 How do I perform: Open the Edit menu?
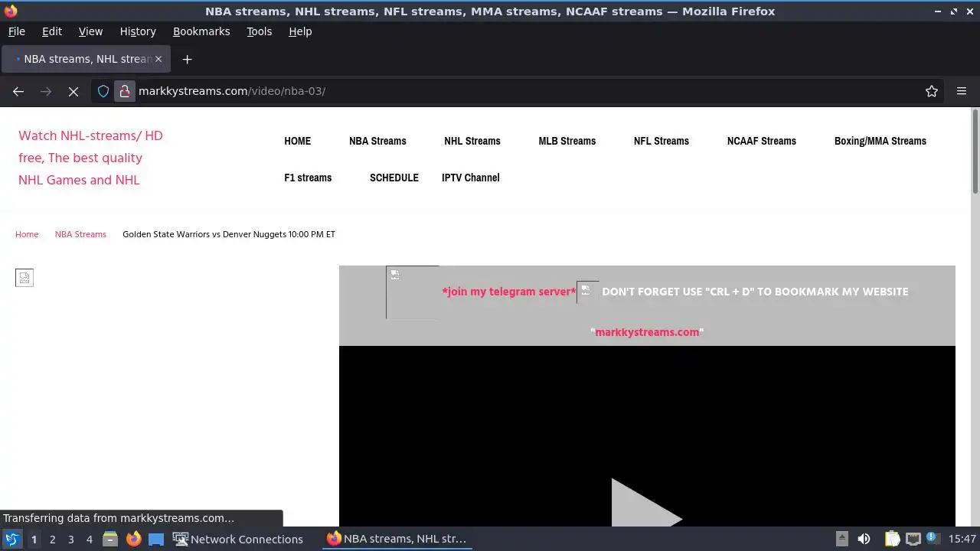(52, 31)
